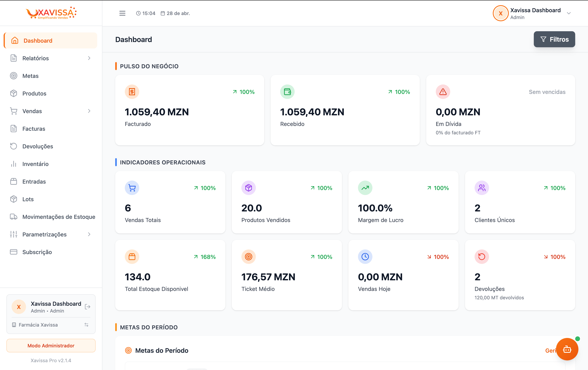The image size is (588, 370).
Task: Click the Recebido wallet icon
Action: 287,92
